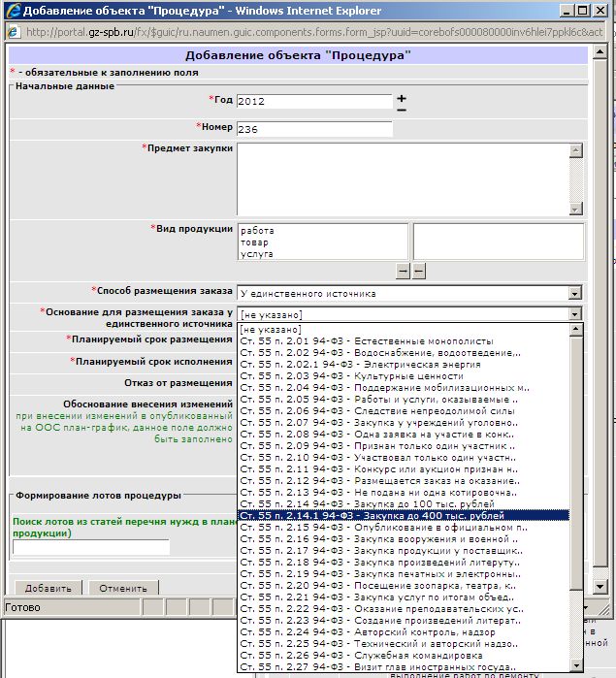Viewport: 616px width, 678px height.
Task: Choose п. 2.27 Визит глав иностранных государств
Action: point(404,667)
